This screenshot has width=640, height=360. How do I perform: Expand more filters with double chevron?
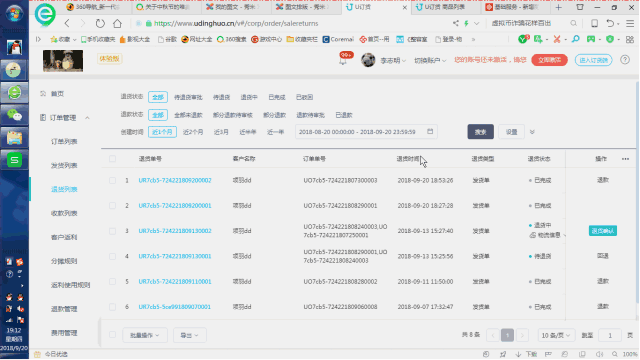pyautogui.click(x=532, y=132)
